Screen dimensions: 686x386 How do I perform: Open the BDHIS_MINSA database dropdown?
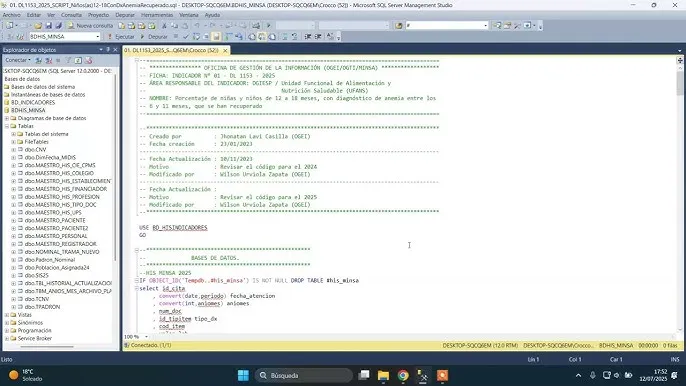click(98, 37)
